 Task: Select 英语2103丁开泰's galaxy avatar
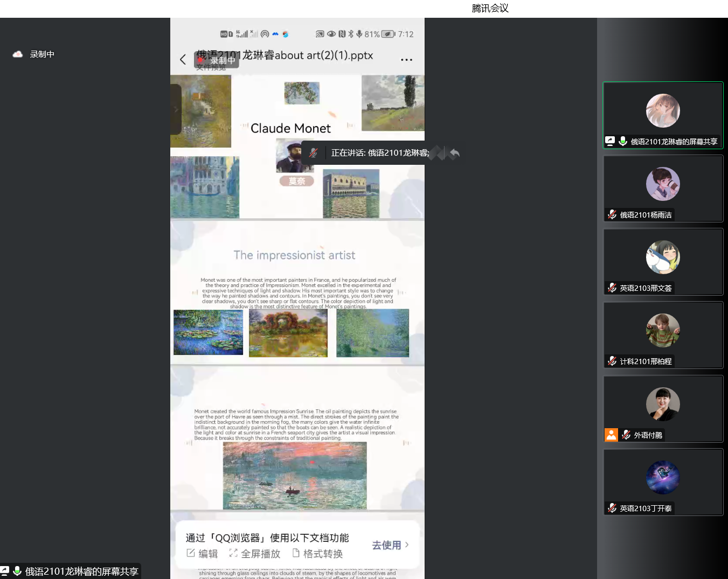click(663, 477)
